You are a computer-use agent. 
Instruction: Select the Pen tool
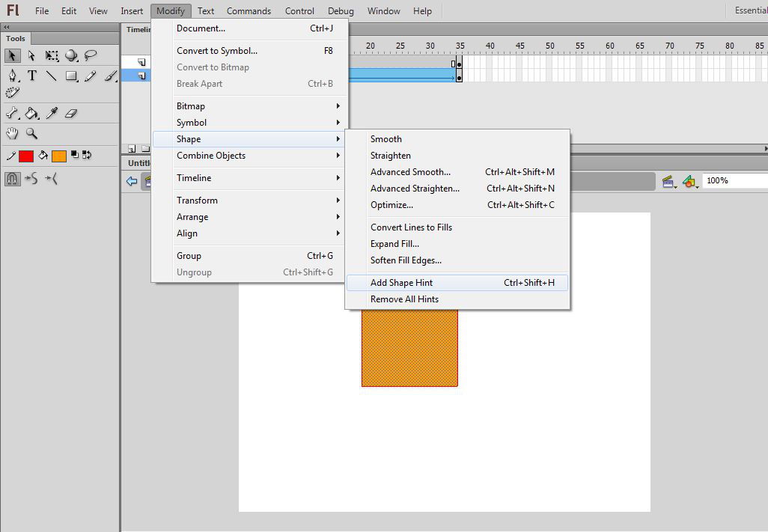click(x=12, y=76)
